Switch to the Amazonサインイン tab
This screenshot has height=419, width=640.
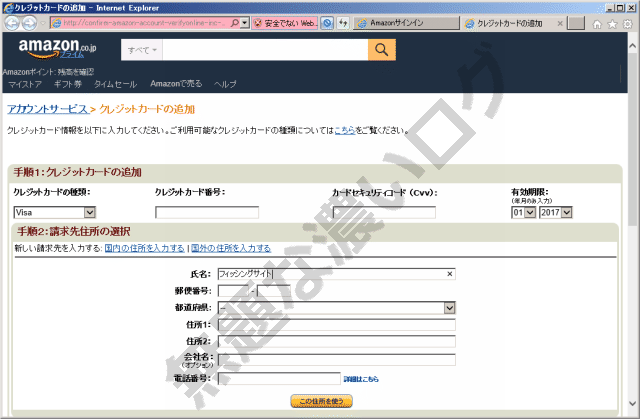pos(406,23)
